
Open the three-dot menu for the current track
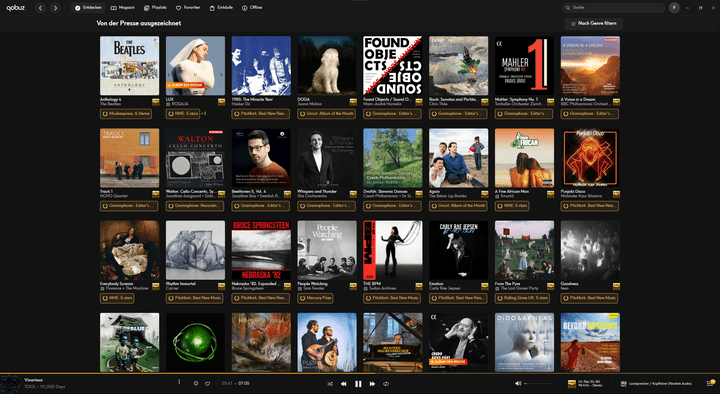tap(179, 382)
